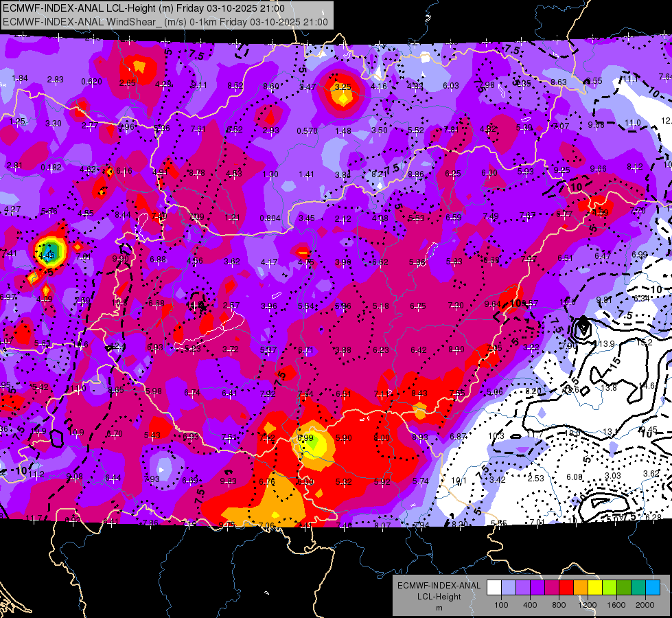Click the WindShear 0-1km title line
Image resolution: width=672 pixels, height=618 pixels.
click(x=165, y=22)
